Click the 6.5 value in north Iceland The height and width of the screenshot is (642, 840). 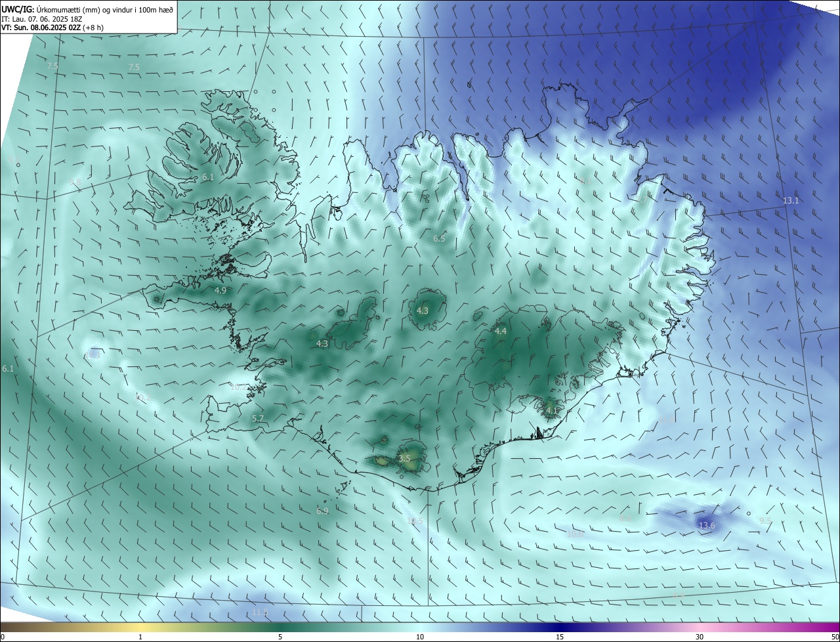click(x=439, y=239)
